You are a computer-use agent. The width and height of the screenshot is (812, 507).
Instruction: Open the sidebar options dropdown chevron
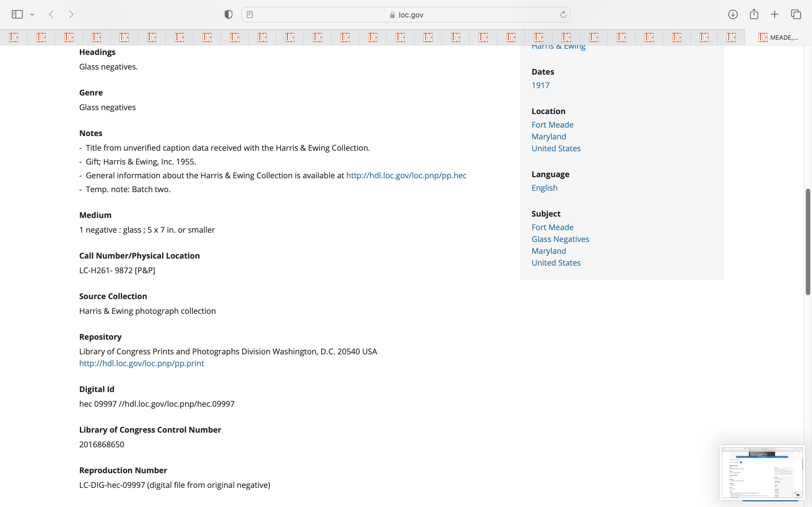32,14
